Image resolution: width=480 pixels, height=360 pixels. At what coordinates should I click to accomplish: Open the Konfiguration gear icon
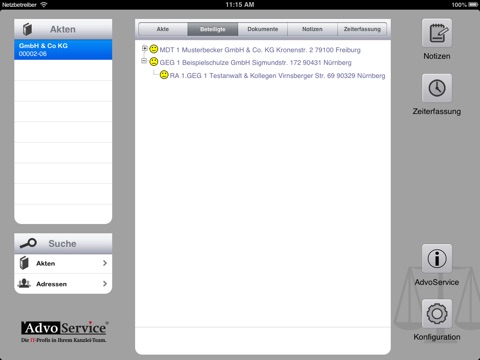click(x=437, y=314)
